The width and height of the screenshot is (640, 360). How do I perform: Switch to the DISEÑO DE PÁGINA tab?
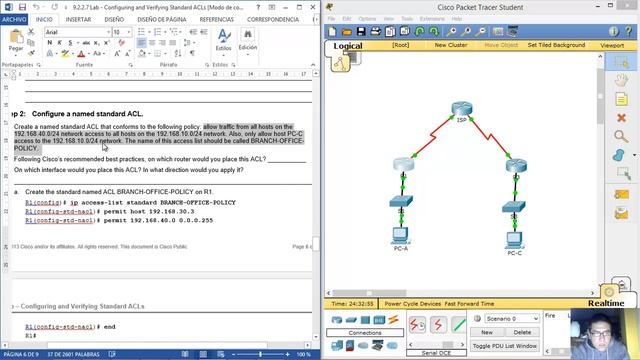[162, 19]
